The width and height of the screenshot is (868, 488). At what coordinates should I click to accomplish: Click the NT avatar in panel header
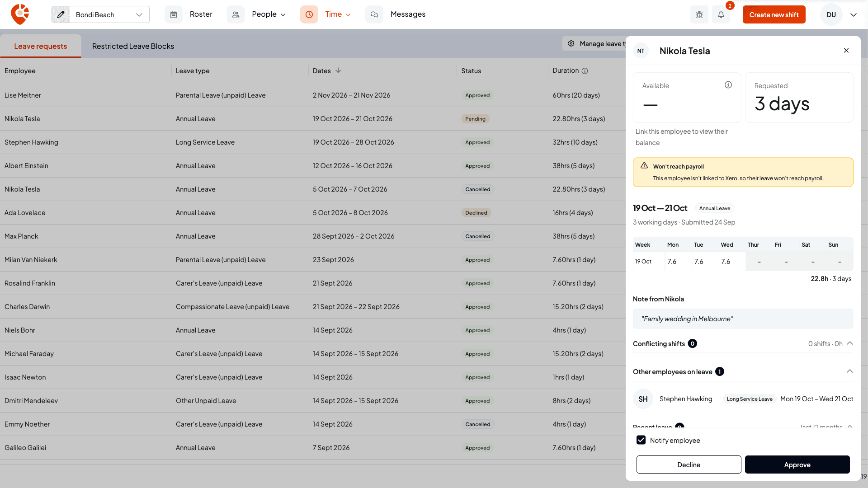point(641,51)
